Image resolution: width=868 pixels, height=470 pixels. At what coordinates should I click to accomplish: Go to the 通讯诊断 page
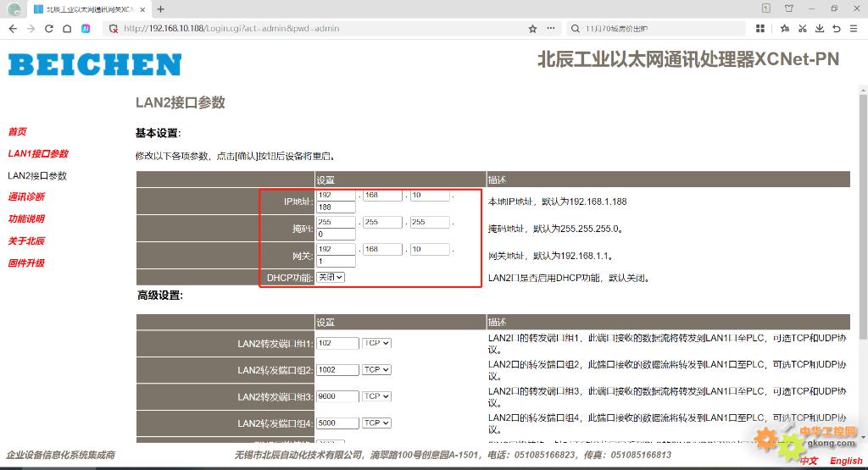tap(26, 197)
